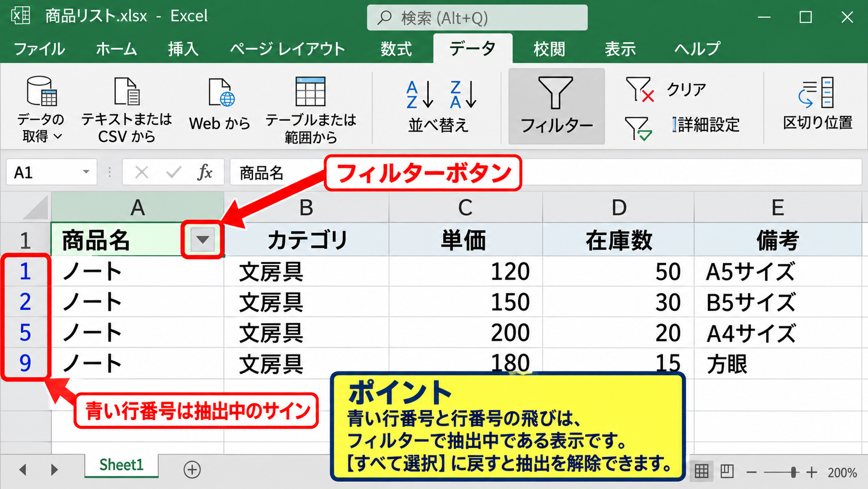Select column B header
Screen dimensions: 868x489
[x=306, y=207]
